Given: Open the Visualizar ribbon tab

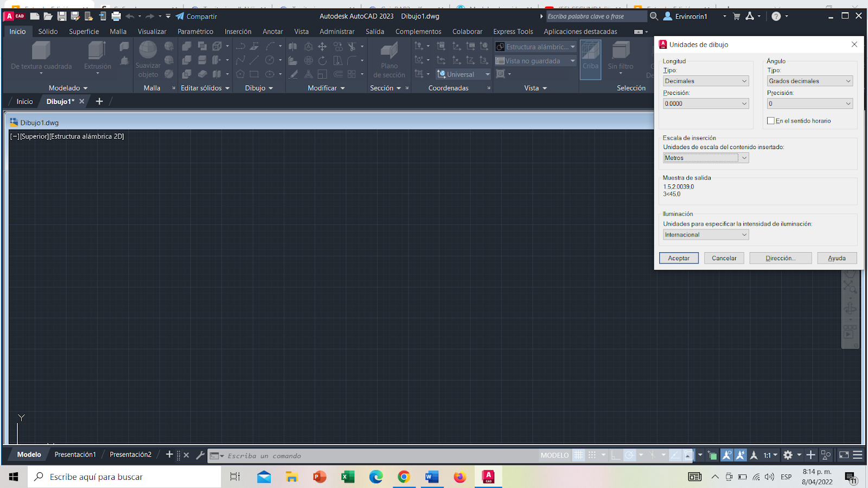Looking at the screenshot, I should point(152,31).
